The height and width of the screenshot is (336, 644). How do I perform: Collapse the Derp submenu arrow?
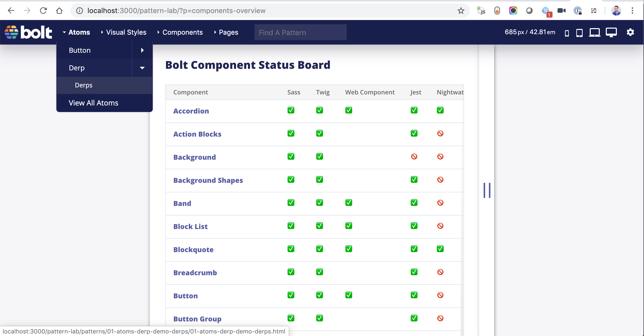[x=142, y=68]
